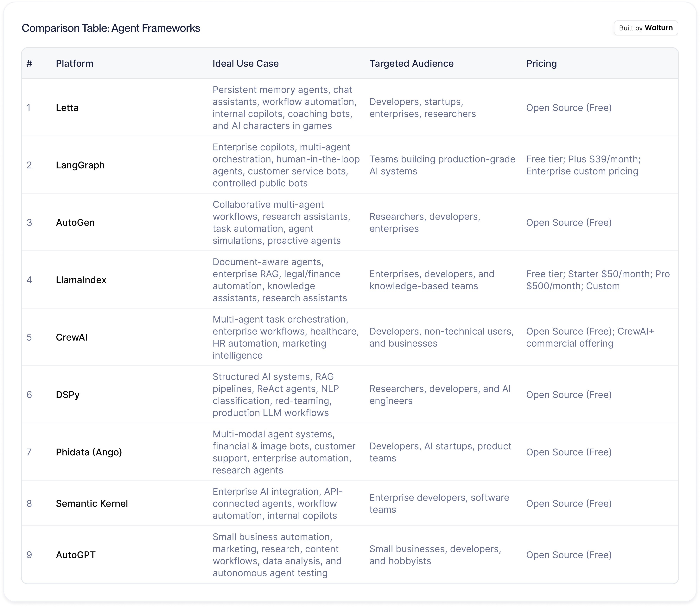Select the AutoGPT platform name

[x=75, y=555]
